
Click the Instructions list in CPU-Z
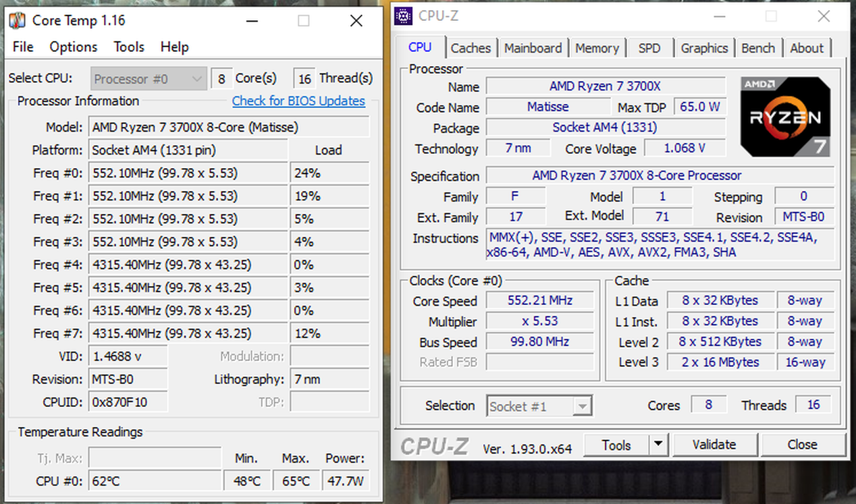coord(660,246)
